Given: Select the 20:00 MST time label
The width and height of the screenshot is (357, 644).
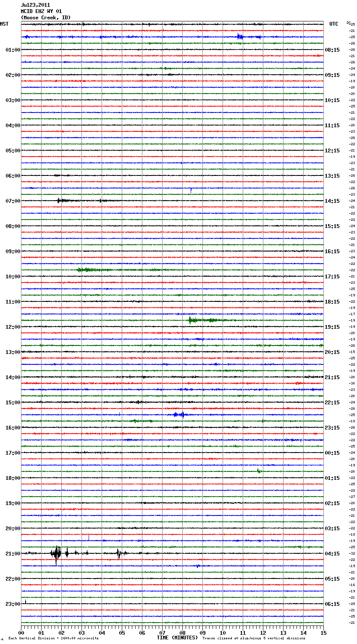Looking at the screenshot, I should click(x=13, y=529).
